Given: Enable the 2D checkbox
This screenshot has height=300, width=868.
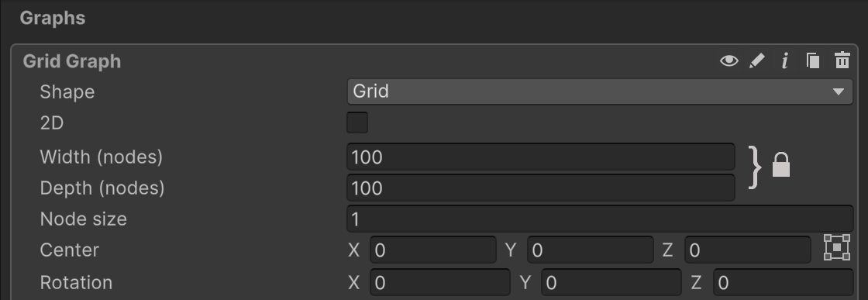Looking at the screenshot, I should click(x=357, y=122).
